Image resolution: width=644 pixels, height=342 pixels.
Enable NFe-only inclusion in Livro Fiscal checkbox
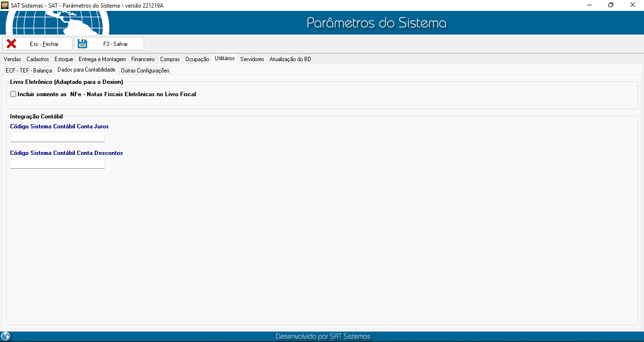[13, 94]
